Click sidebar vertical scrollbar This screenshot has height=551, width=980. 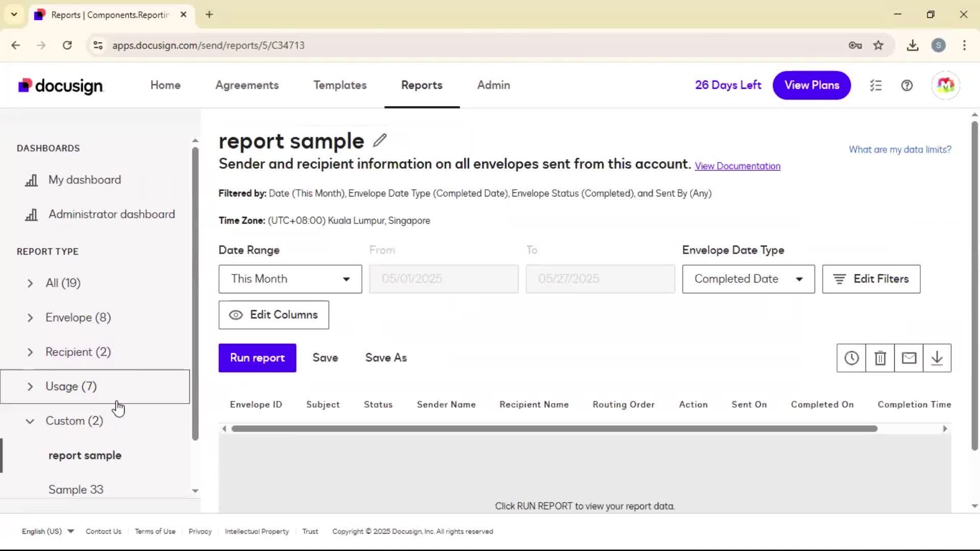coord(195,294)
